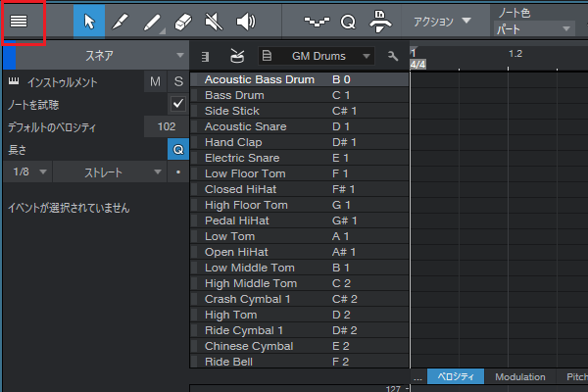
Task: Open the GM Drums map dropdown
Action: tap(317, 56)
